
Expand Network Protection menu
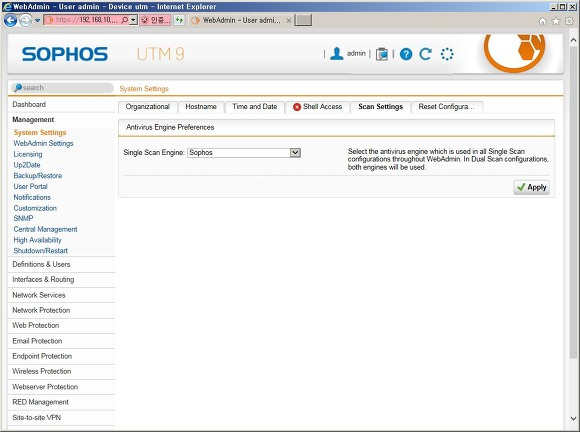pyautogui.click(x=41, y=310)
